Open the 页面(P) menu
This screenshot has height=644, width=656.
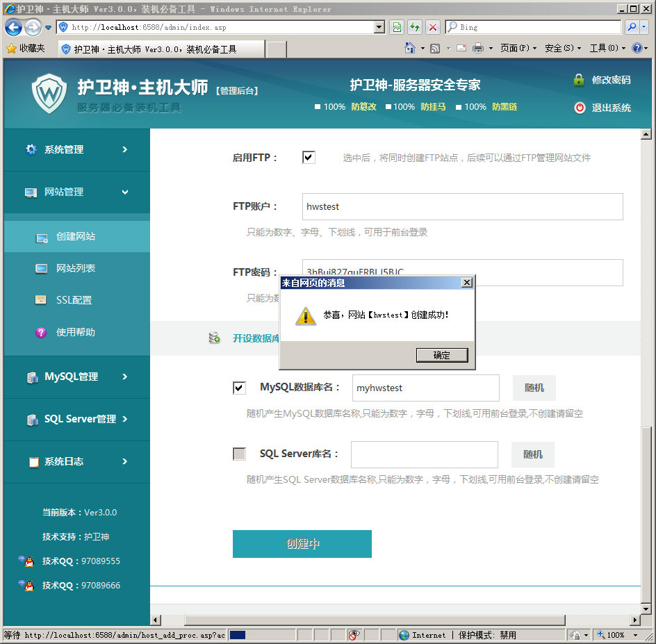518,49
